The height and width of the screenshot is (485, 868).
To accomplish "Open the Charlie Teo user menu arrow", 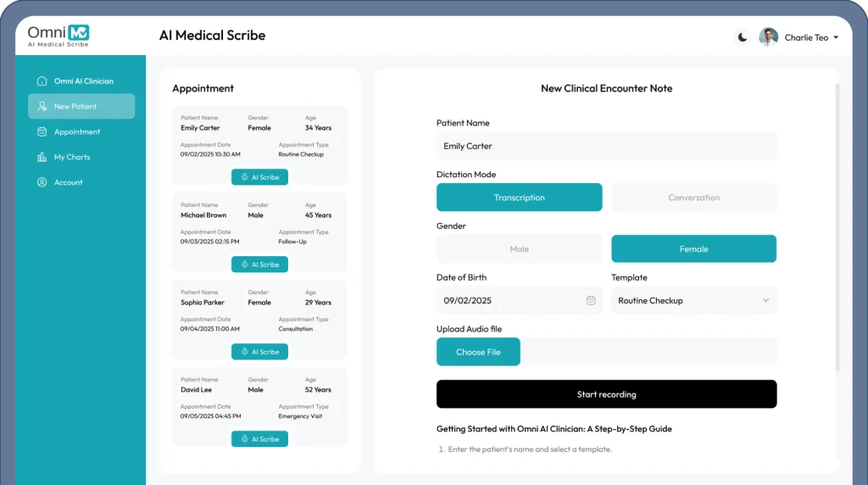I will [x=836, y=38].
